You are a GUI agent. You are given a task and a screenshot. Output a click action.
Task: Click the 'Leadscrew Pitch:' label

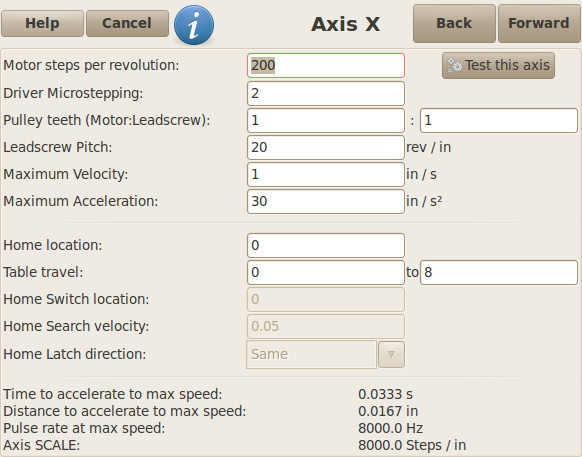click(58, 147)
